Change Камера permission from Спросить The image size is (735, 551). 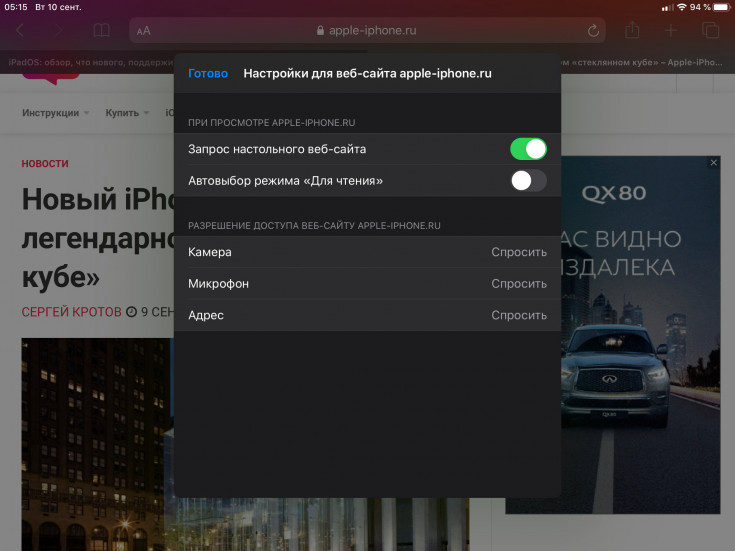tap(367, 252)
